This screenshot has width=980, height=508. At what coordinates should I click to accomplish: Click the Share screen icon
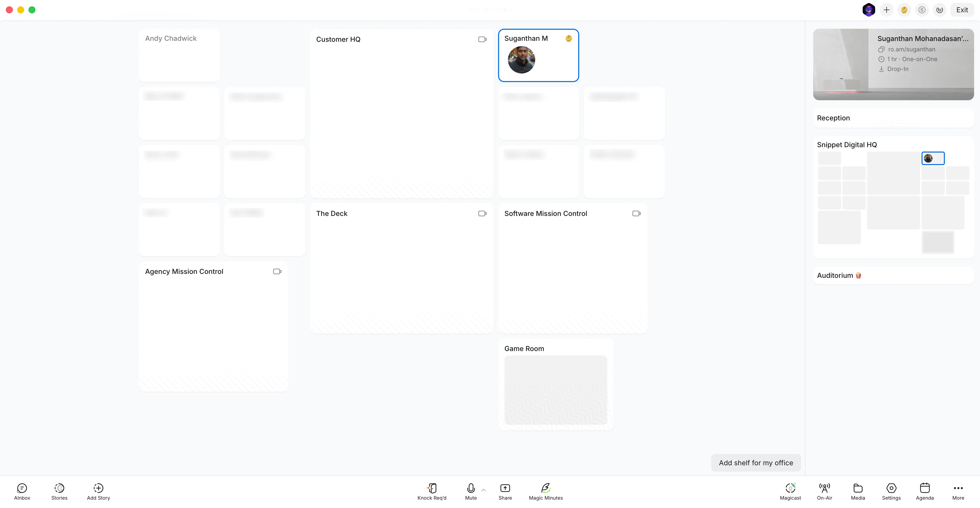pyautogui.click(x=505, y=488)
